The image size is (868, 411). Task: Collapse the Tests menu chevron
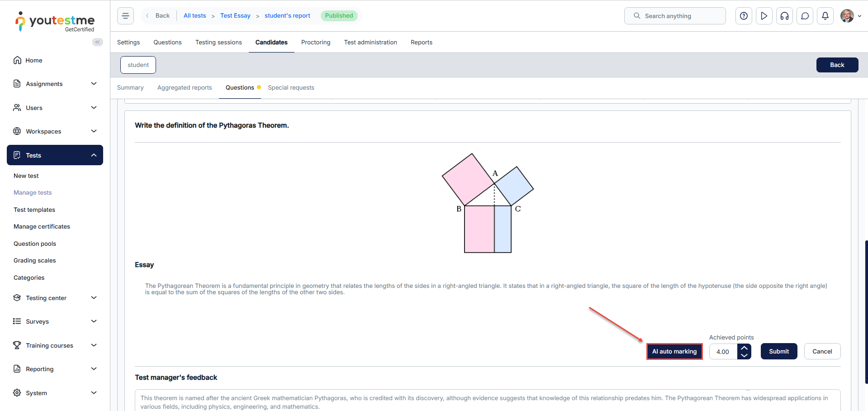coord(94,155)
